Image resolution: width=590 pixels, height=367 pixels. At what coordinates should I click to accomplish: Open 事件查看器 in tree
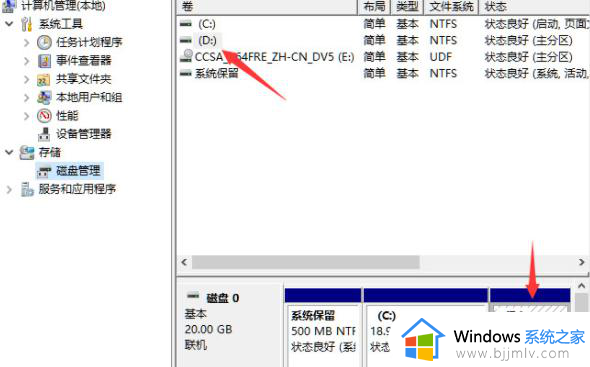pos(84,60)
